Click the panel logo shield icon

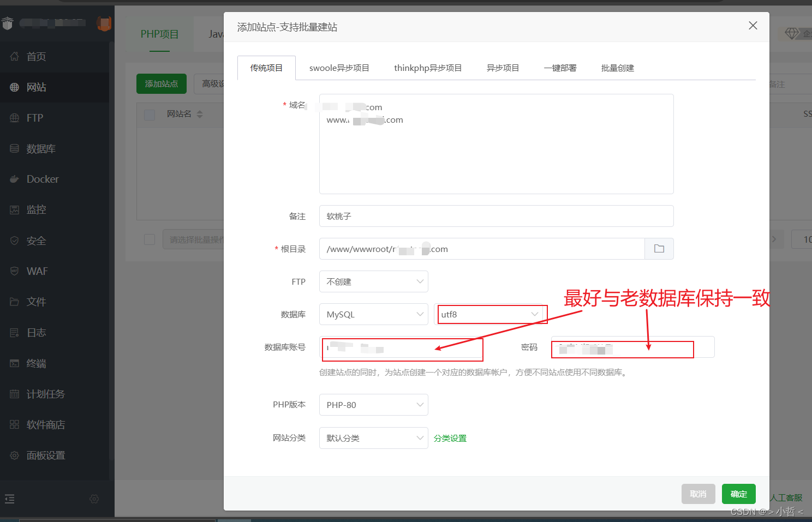7,23
